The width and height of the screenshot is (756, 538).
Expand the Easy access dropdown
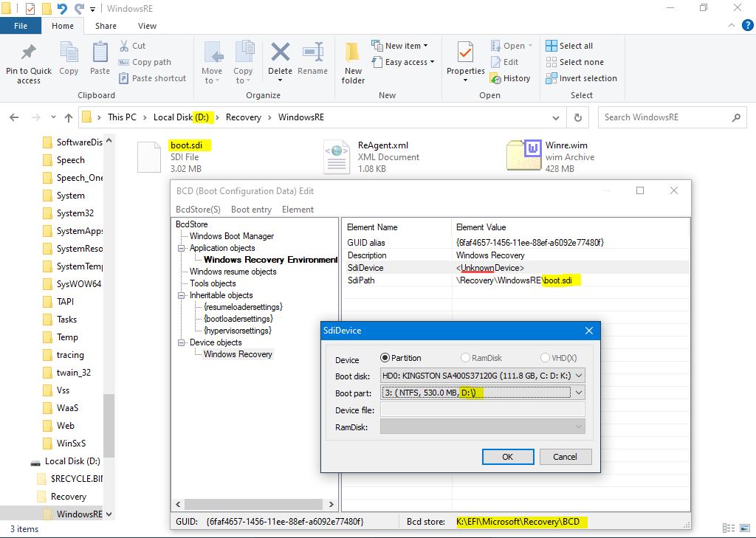click(x=409, y=62)
